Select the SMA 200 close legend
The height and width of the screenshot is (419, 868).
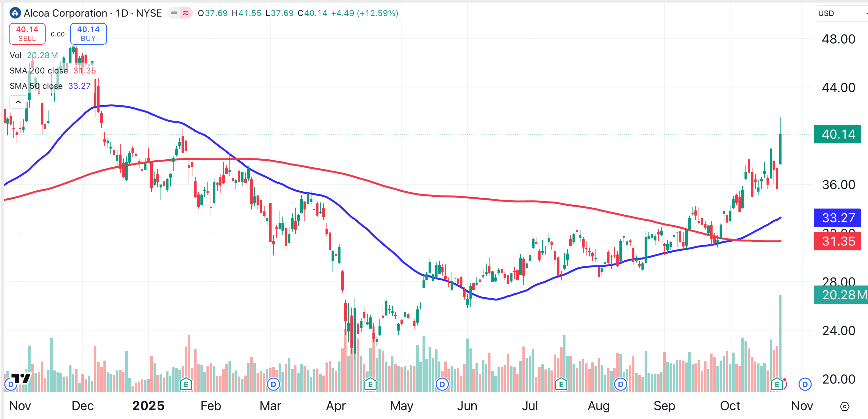[38, 71]
